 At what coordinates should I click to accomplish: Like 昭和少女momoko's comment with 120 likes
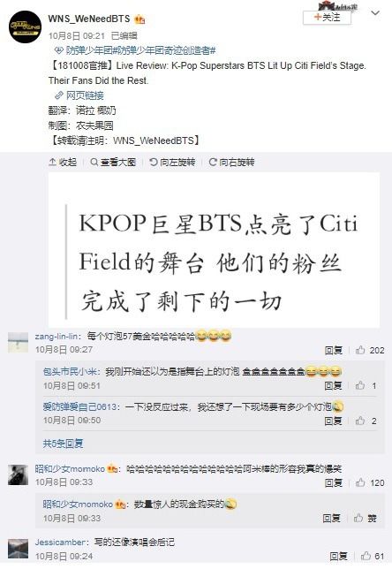[x=360, y=482]
